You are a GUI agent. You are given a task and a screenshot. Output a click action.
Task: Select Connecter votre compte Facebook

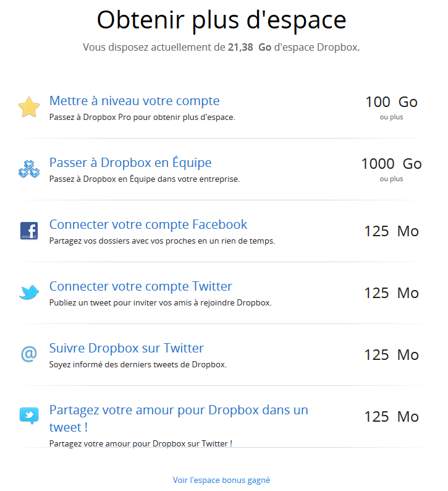pyautogui.click(x=148, y=224)
